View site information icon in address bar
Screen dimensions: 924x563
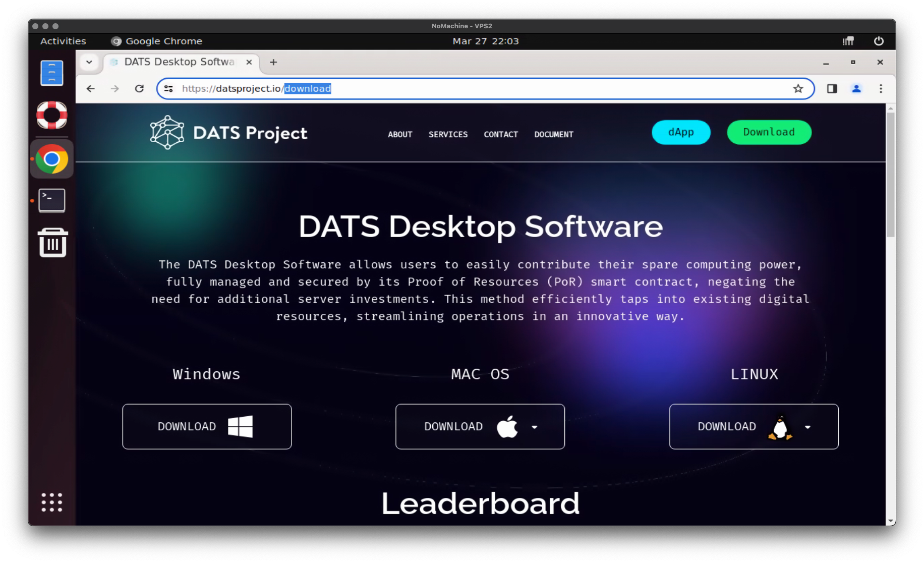pyautogui.click(x=168, y=89)
